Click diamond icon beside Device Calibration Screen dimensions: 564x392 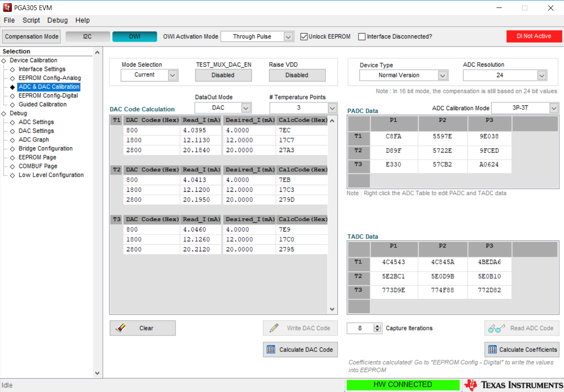[4, 60]
